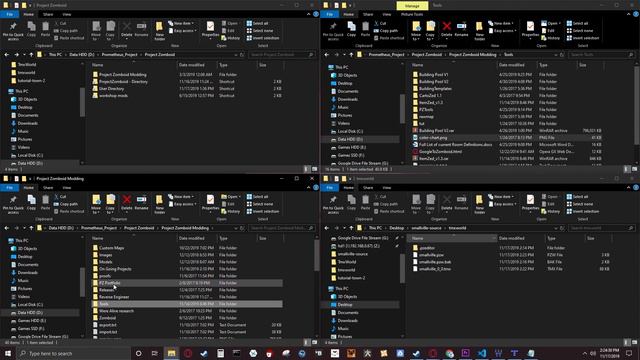Viewport: 640px width, 360px height.
Task: Collapse the ribbon in the Project Zomboid Modding window
Action: [x=309, y=187]
